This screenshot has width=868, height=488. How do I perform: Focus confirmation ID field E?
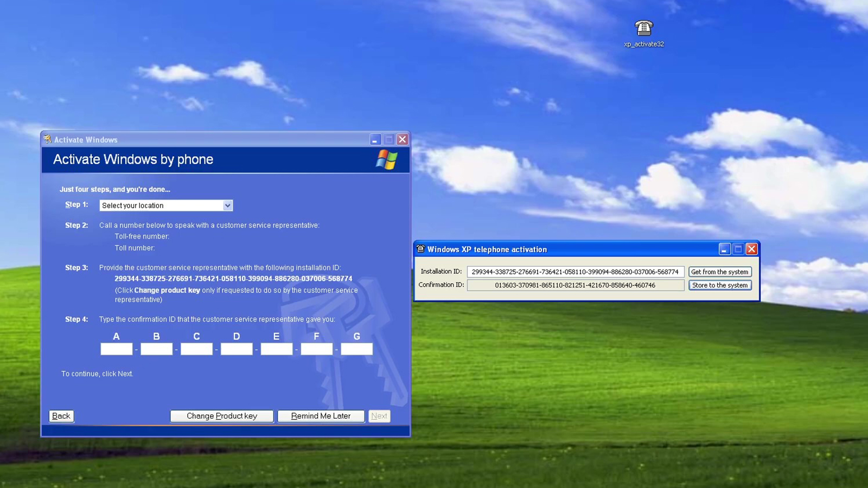(x=277, y=349)
